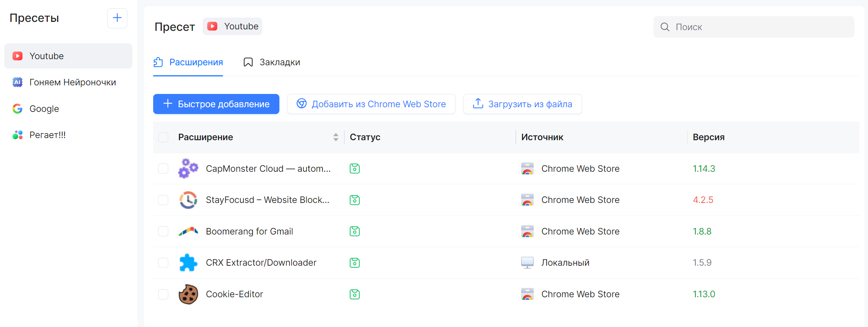The image size is (868, 327).
Task: Click the CRX Extractor puzzle icon
Action: tap(188, 263)
